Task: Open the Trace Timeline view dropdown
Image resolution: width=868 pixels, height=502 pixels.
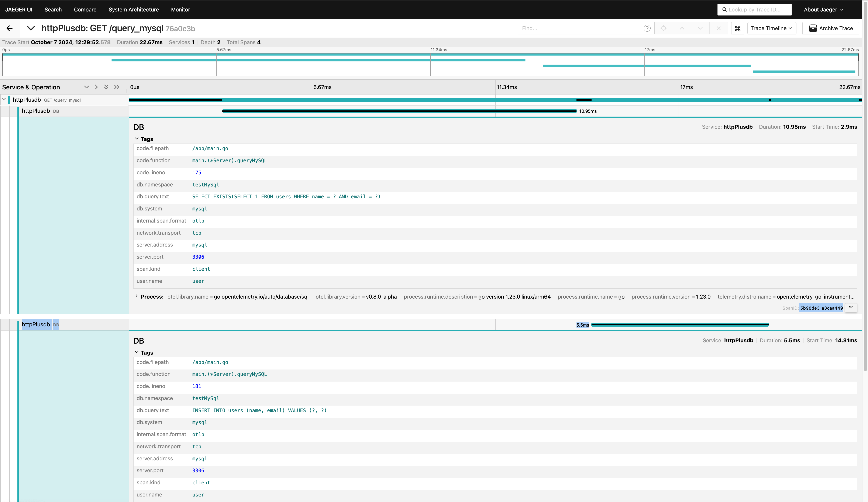Action: tap(771, 28)
